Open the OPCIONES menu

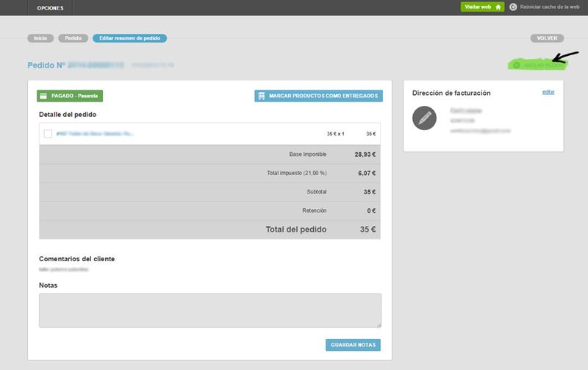[50, 8]
